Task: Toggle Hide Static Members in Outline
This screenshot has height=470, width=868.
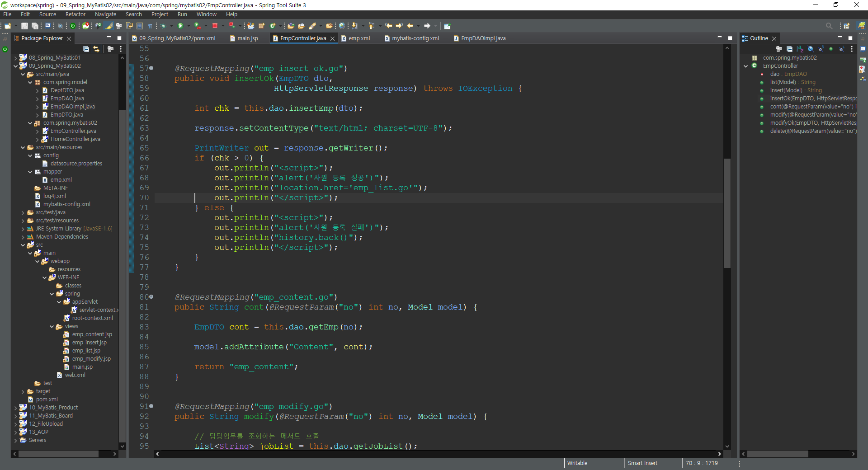Action: 821,49
